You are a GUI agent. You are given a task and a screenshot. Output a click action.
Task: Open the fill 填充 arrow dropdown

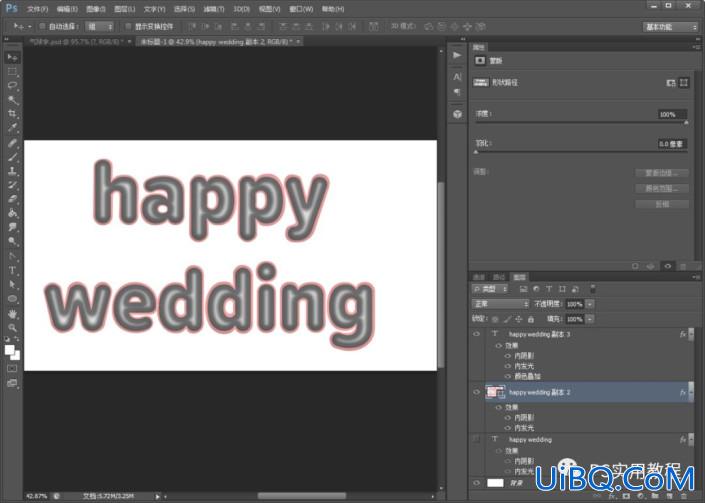coord(590,319)
